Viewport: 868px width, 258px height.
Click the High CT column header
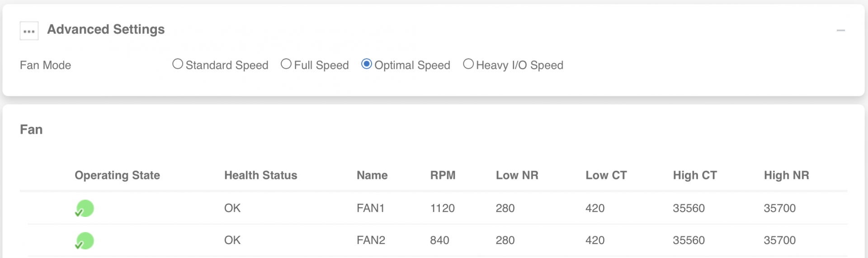695,175
